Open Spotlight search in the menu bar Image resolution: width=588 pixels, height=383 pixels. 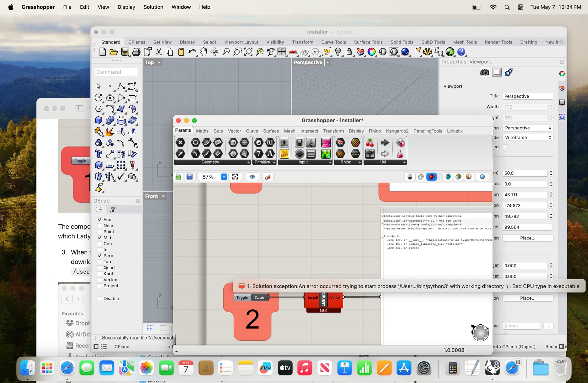tap(507, 7)
